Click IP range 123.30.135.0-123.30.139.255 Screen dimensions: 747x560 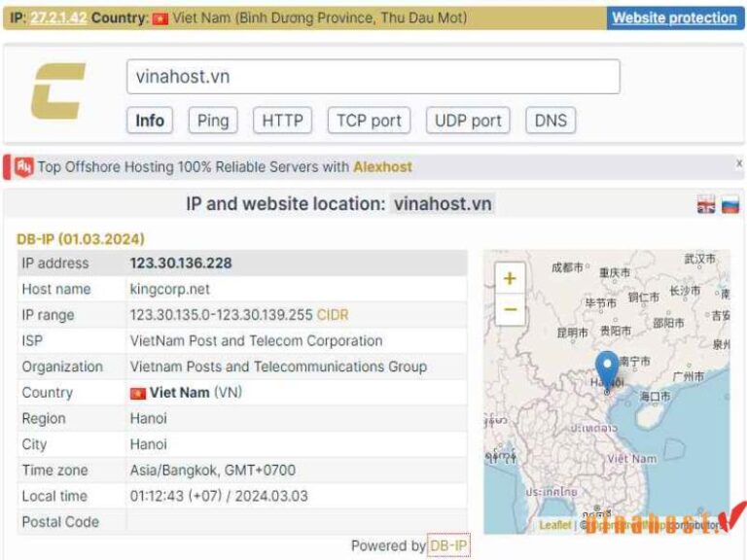click(222, 315)
